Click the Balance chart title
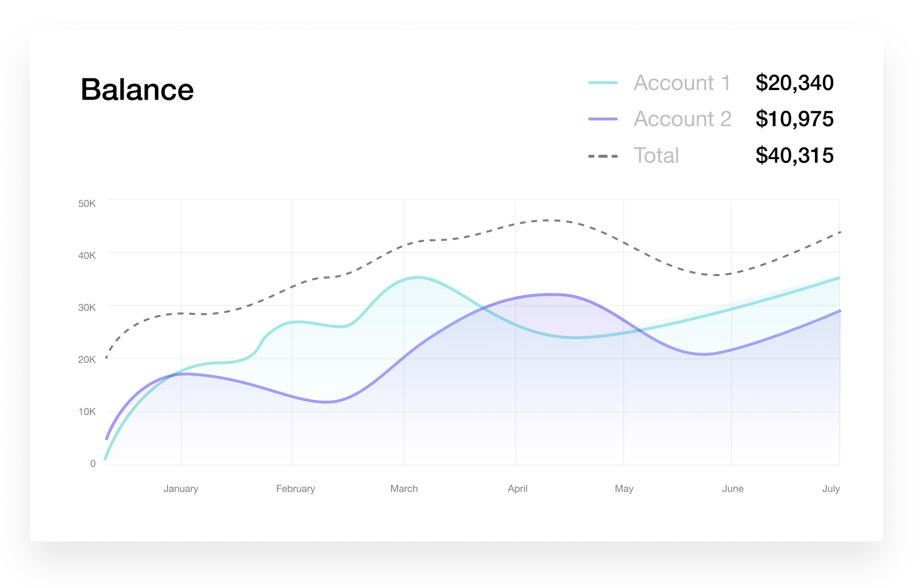The width and height of the screenshot is (923, 588). tap(137, 89)
